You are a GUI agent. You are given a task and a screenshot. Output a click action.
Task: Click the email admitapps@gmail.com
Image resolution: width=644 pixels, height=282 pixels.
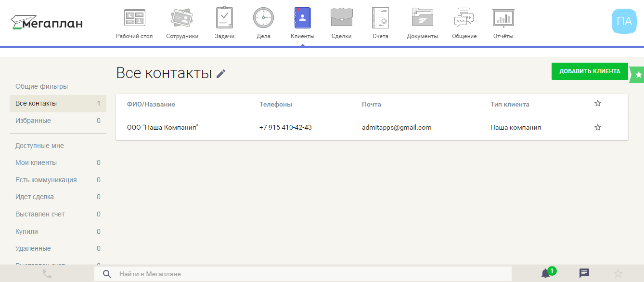click(x=397, y=127)
